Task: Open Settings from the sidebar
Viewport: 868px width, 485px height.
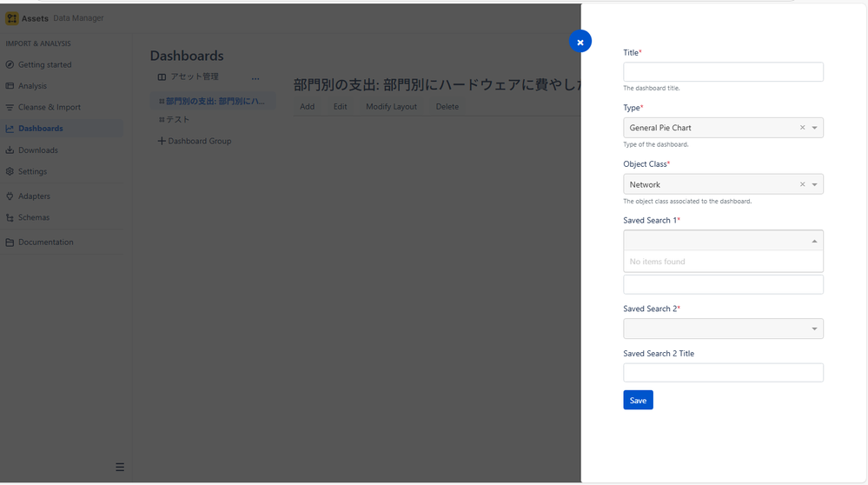Action: click(32, 171)
